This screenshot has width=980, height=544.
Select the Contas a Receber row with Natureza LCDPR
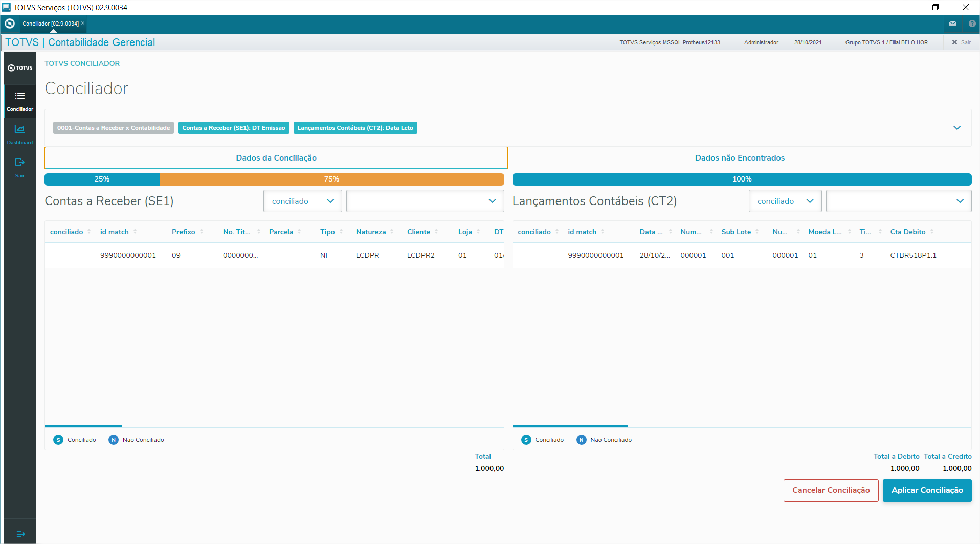coord(274,255)
